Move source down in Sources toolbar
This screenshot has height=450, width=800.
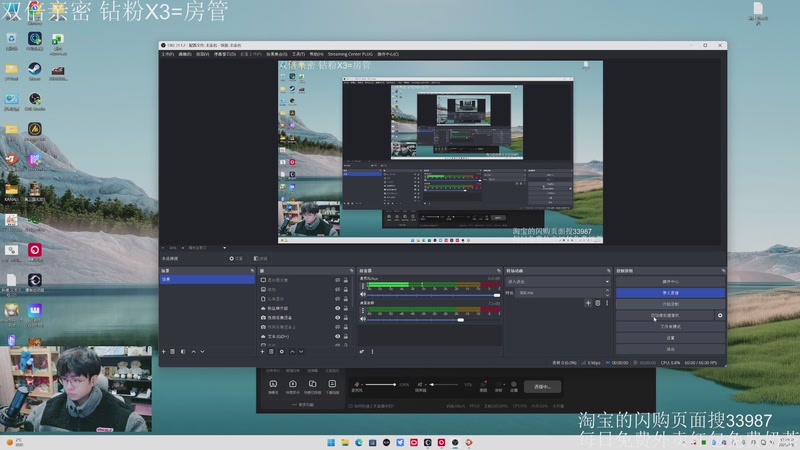click(301, 352)
